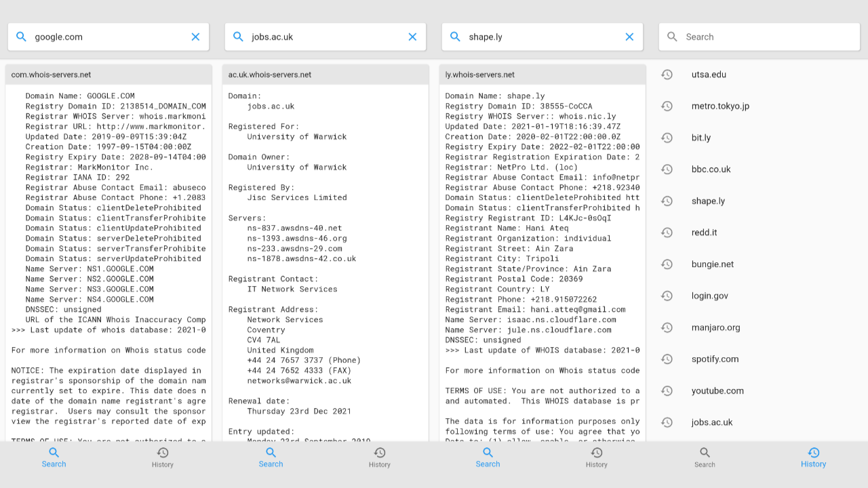Switch to Search tab in jobs.ac.uk screen
This screenshot has width=868, height=488.
point(271,457)
